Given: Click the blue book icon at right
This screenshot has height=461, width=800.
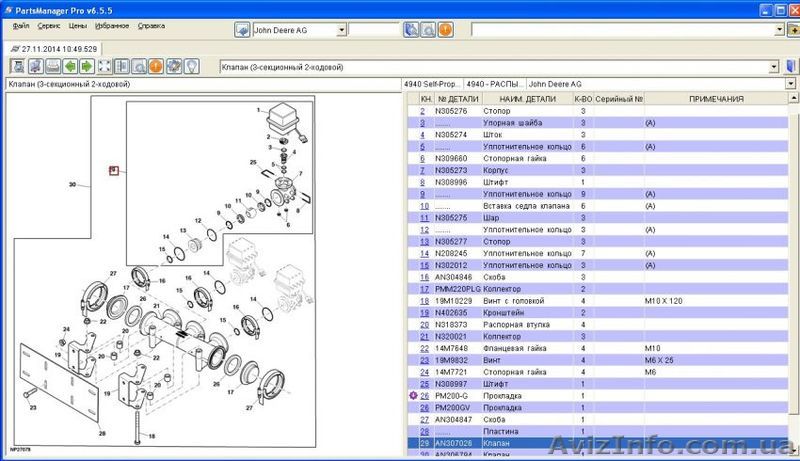Looking at the screenshot, I should [x=791, y=67].
